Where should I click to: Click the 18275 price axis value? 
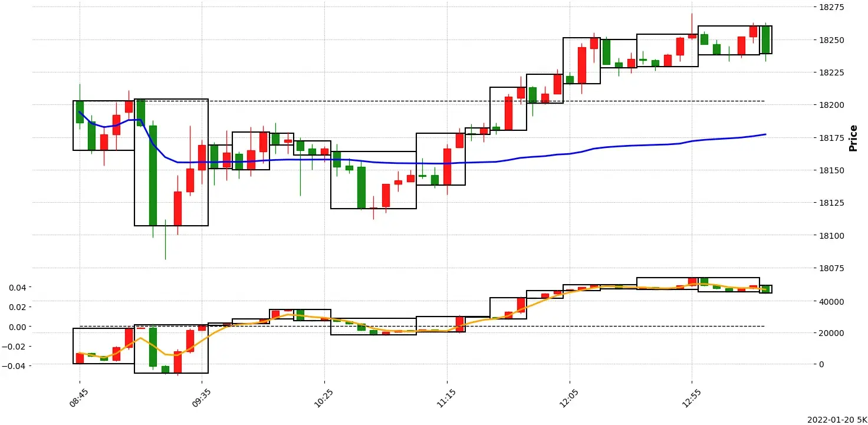tap(832, 8)
